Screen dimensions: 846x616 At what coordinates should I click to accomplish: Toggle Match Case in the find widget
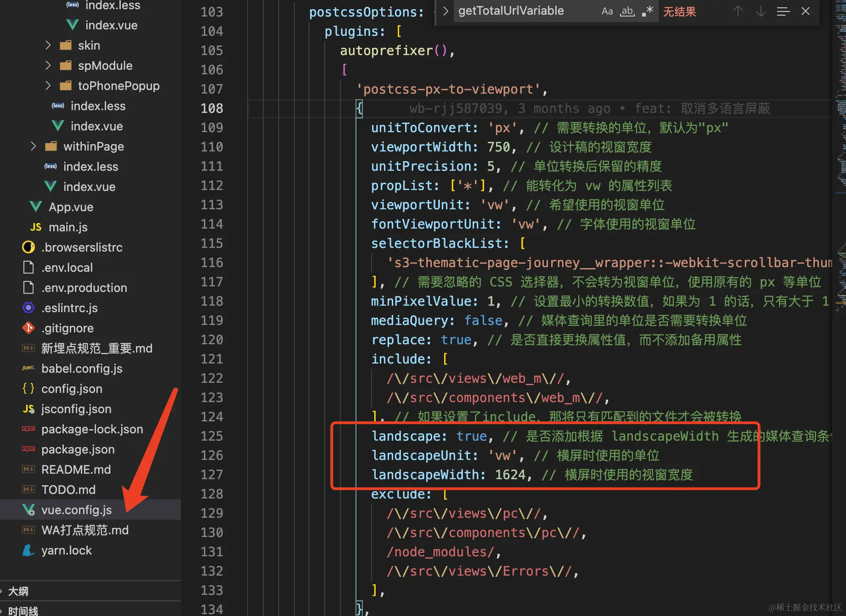click(607, 11)
